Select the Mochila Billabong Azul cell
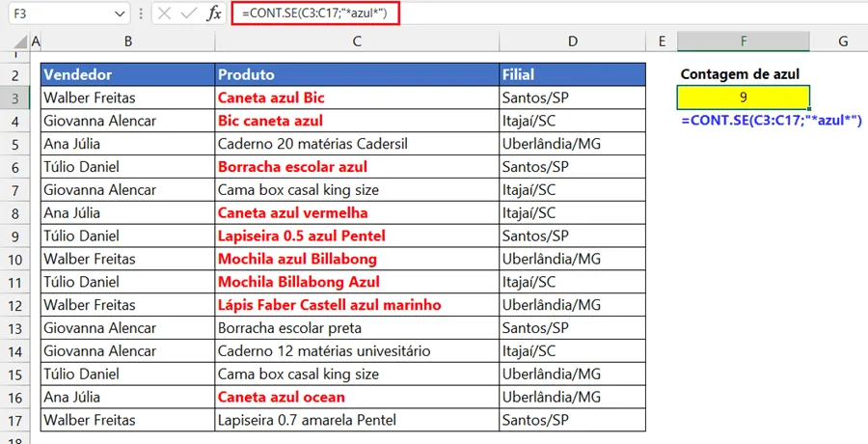 pyautogui.click(x=357, y=282)
